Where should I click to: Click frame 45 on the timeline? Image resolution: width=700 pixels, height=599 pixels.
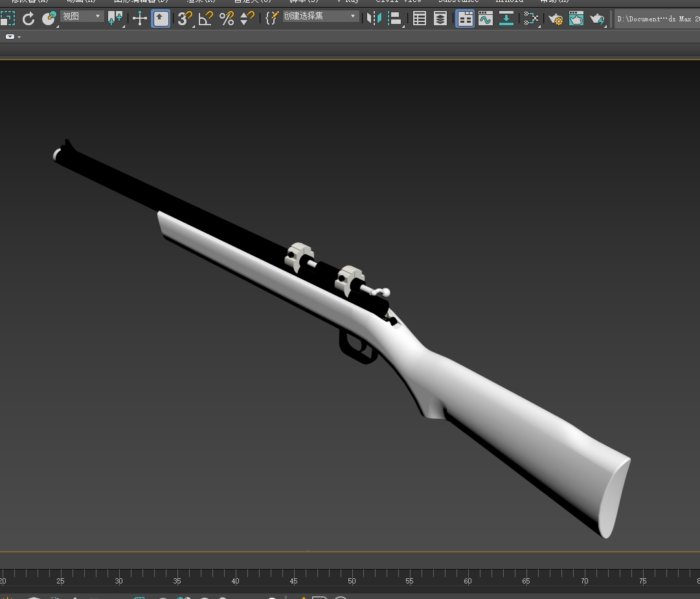[293, 581]
